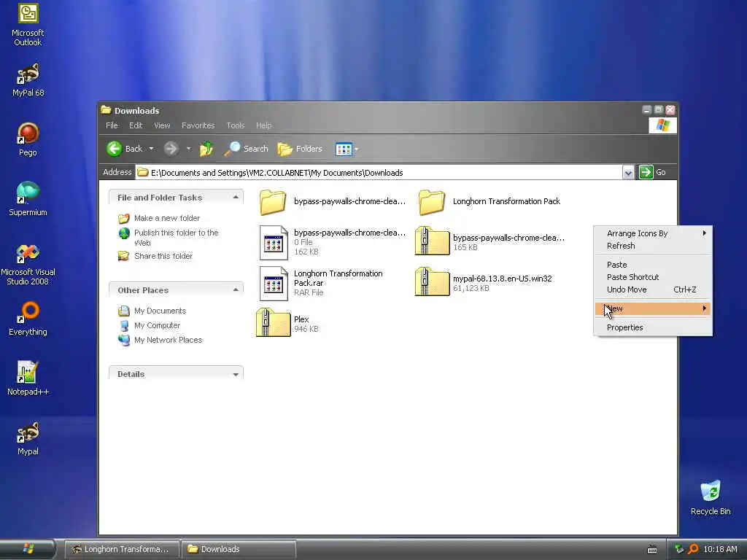747x560 pixels.
Task: Click the Downloads taskbar button
Action: pos(239,549)
